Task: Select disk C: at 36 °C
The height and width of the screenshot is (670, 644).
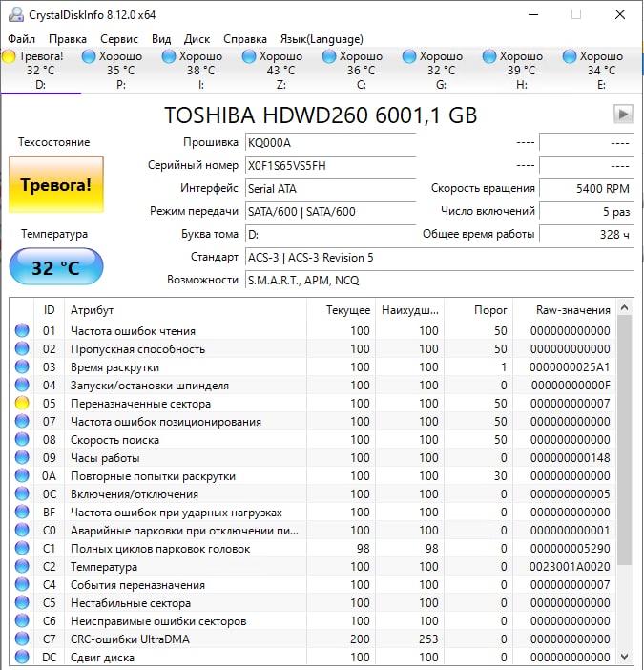Action: [361, 70]
